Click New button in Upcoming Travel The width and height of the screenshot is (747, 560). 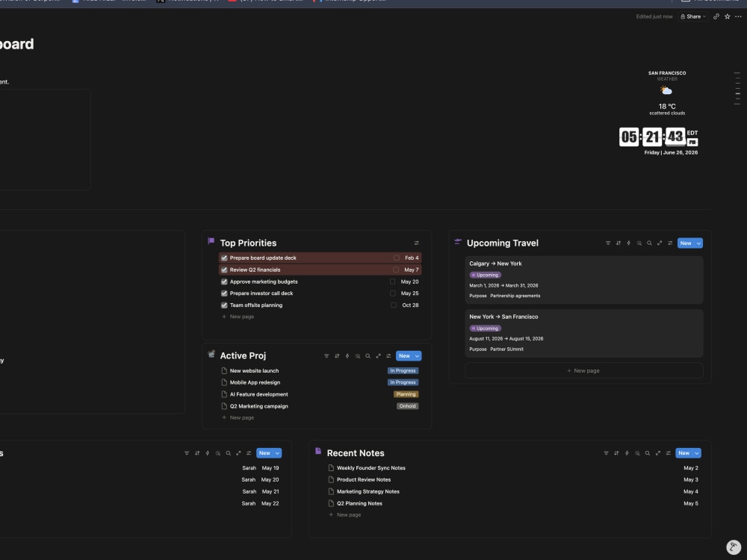[x=686, y=243]
